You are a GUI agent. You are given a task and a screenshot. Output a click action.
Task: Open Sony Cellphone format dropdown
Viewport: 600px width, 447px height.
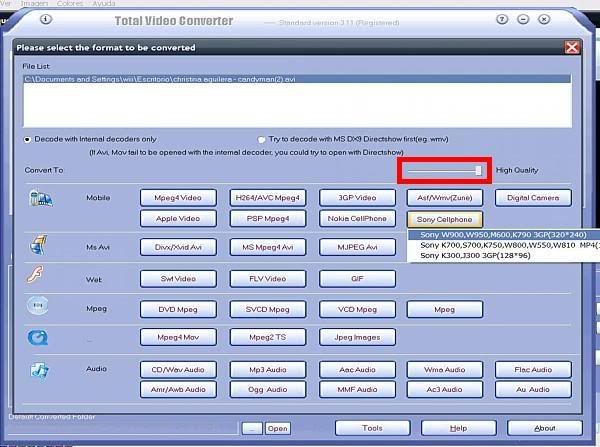(x=444, y=220)
